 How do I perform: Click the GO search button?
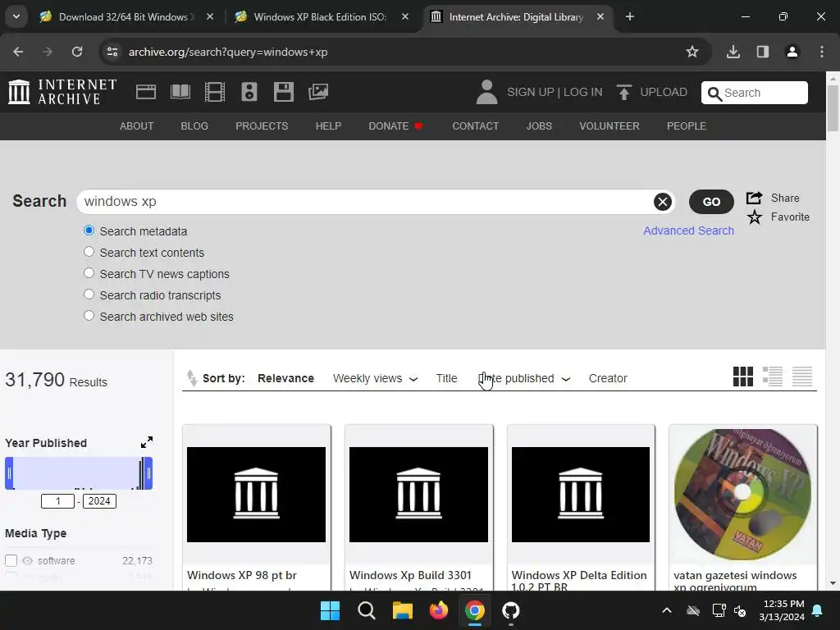(x=711, y=202)
